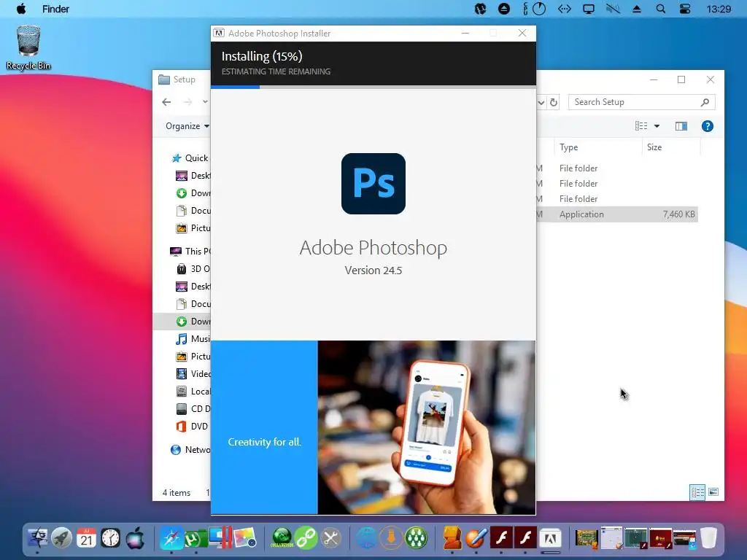Open recent locations dropdown in Setup window
The height and width of the screenshot is (560, 747).
[205, 102]
